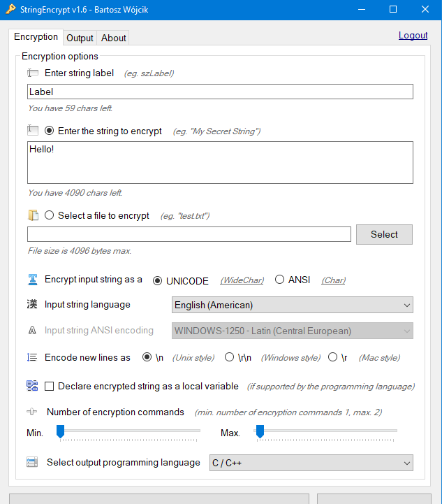Open the Input string ANSI encoding dropdown
The image size is (442, 504).
tap(293, 331)
